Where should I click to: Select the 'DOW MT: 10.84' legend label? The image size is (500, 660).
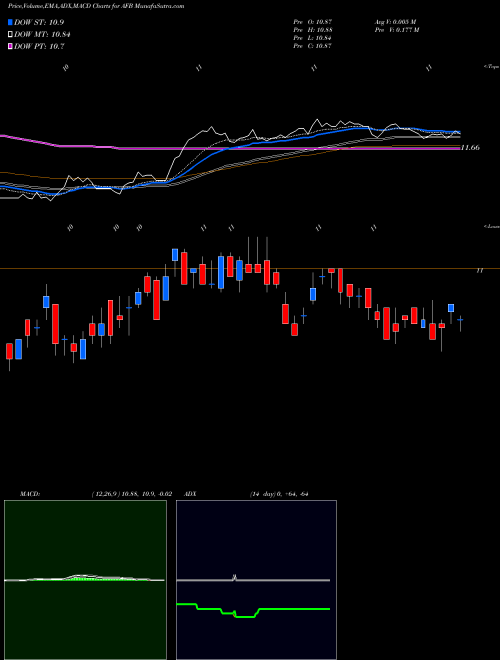pos(42,35)
